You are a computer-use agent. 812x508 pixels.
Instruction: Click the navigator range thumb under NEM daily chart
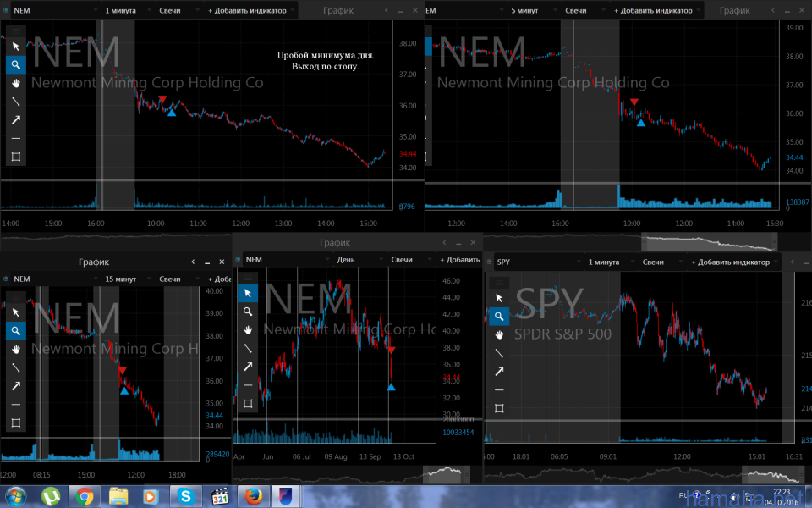point(447,474)
